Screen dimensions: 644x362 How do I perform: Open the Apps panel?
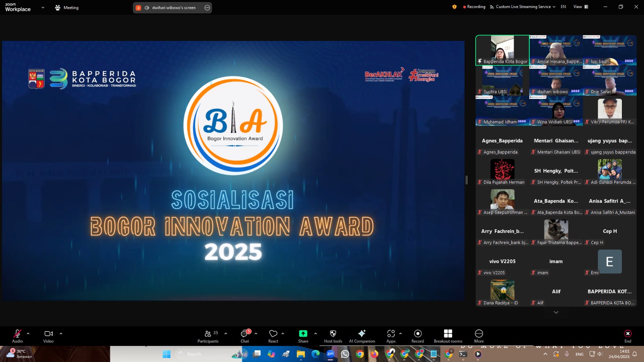click(391, 336)
